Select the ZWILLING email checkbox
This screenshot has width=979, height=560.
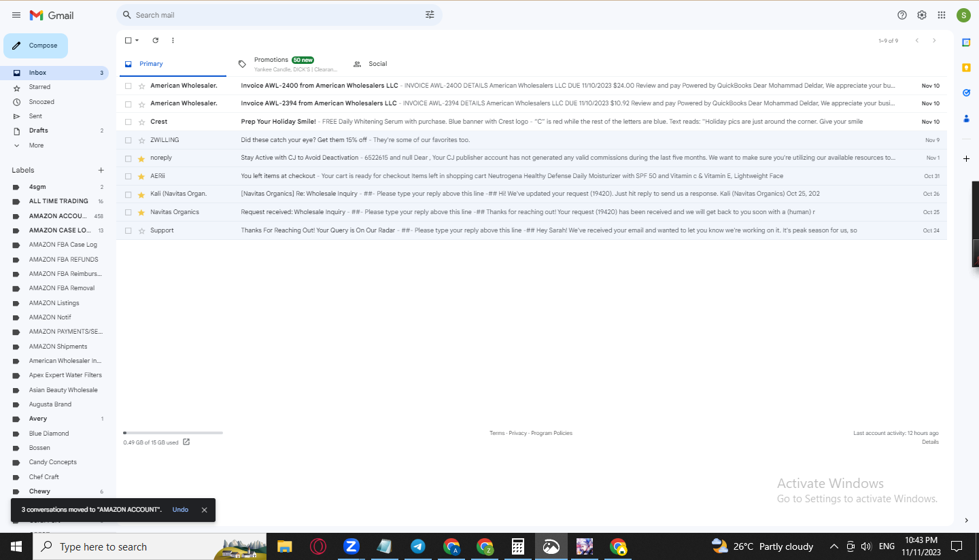[128, 140]
